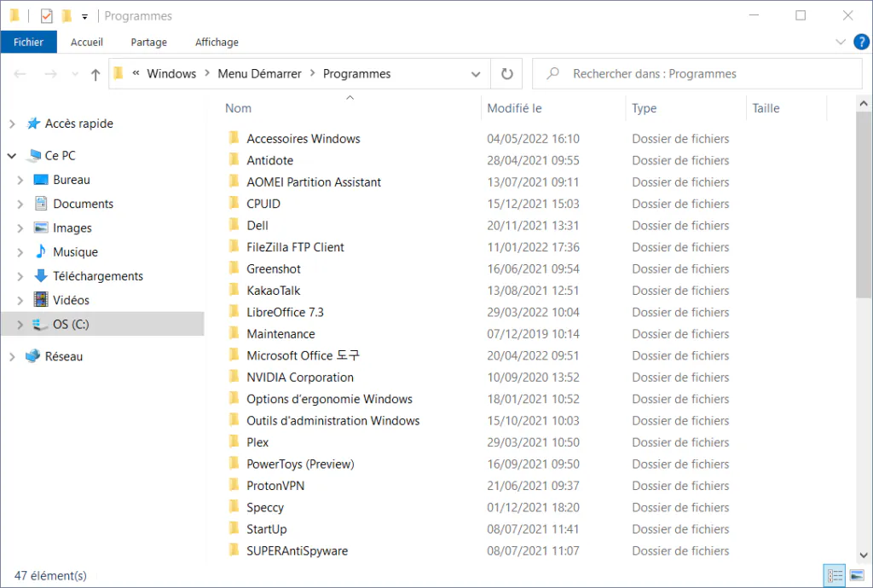Click the Properties checkmark icon in title bar
Viewport: 873px width, 588px height.
coord(47,16)
